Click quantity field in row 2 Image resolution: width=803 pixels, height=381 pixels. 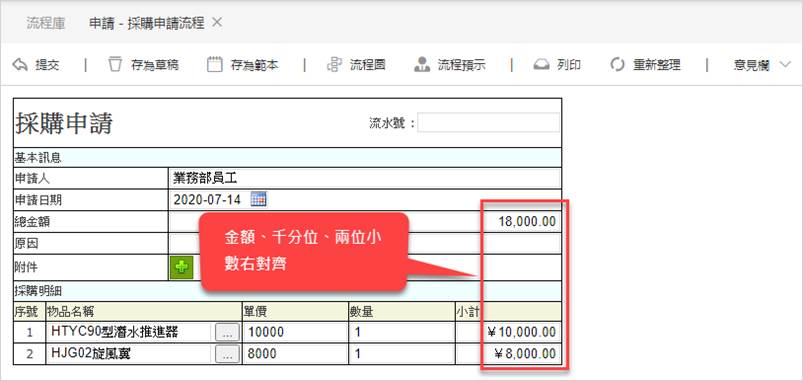[x=402, y=354]
